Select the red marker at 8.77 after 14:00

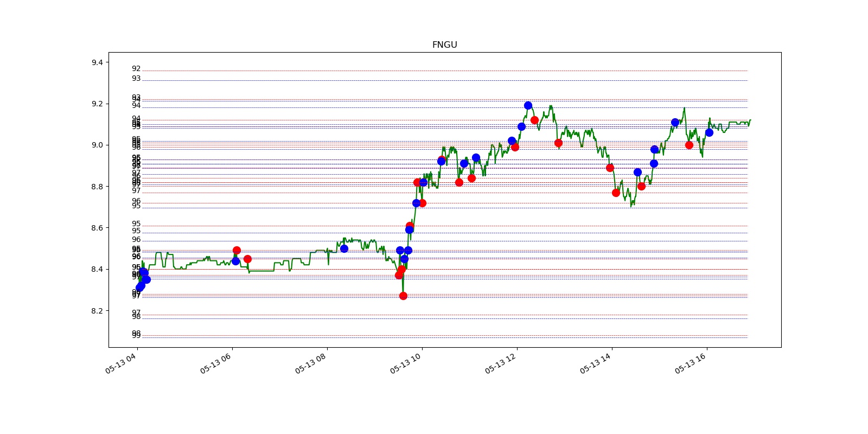(x=616, y=193)
